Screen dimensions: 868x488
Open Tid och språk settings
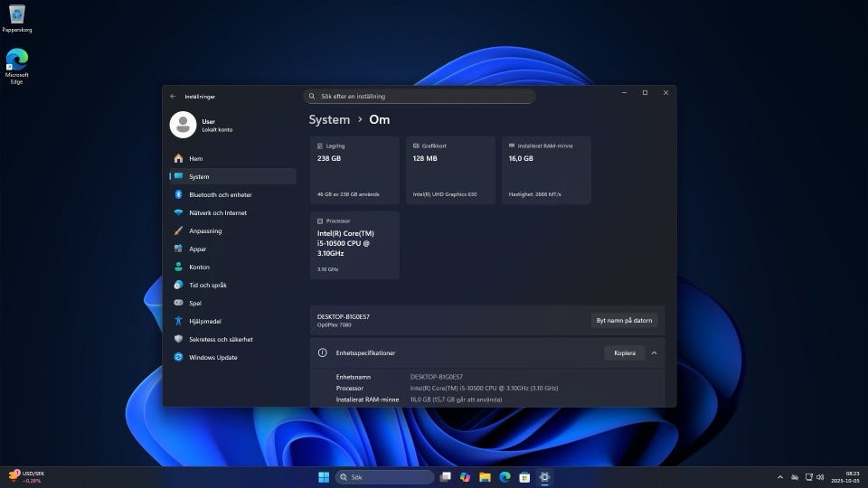point(207,285)
